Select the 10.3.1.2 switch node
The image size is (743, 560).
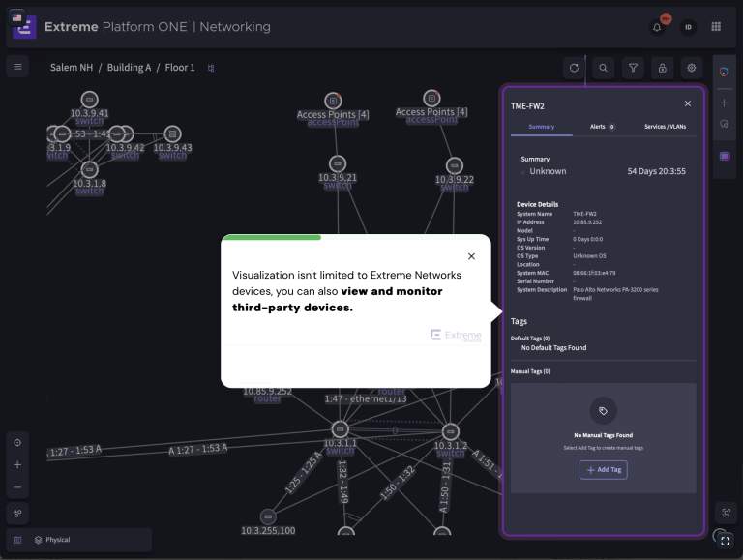pos(450,431)
